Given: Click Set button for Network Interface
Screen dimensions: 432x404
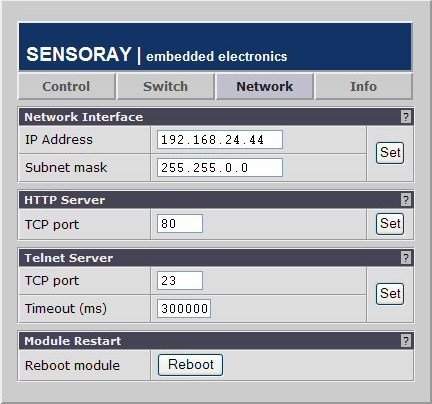Looking at the screenshot, I should point(390,153).
